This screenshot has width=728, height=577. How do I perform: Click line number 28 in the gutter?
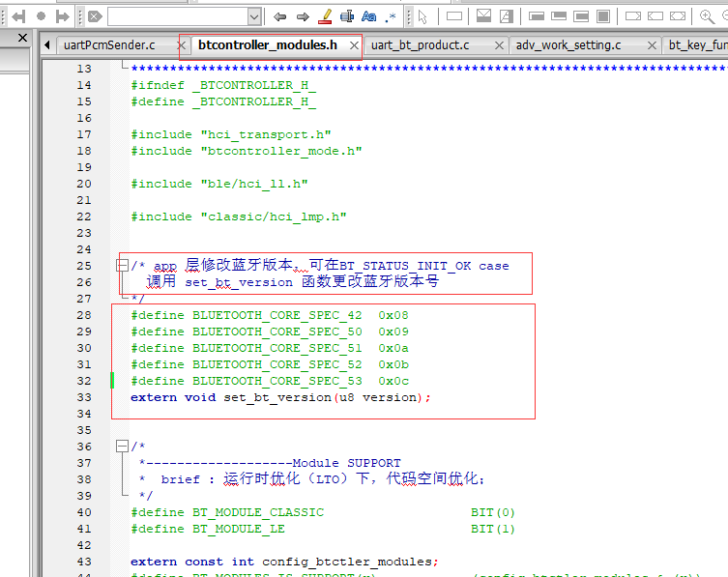(x=84, y=315)
